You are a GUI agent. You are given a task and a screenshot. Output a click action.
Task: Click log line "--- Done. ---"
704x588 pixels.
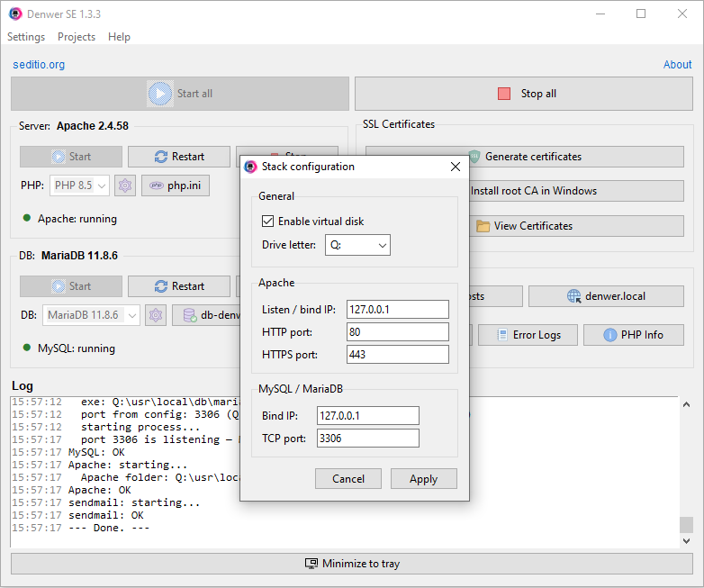109,528
